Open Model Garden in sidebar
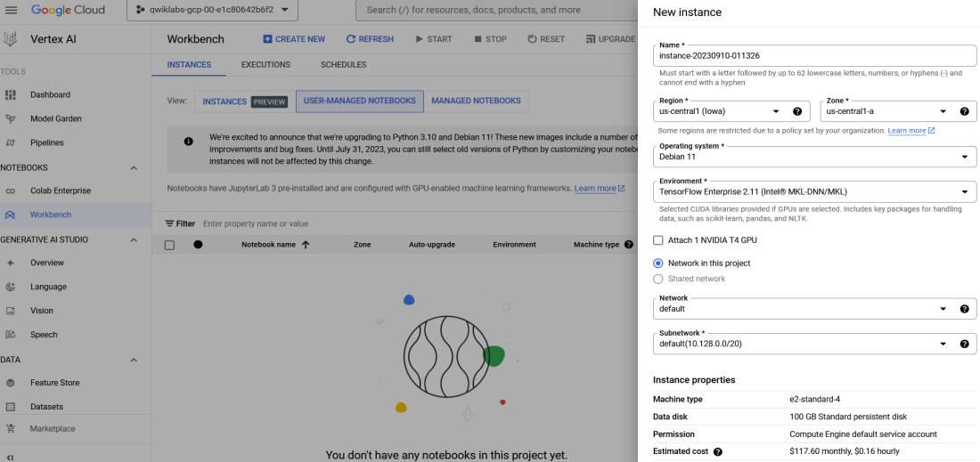The height and width of the screenshot is (462, 980). pos(55,118)
